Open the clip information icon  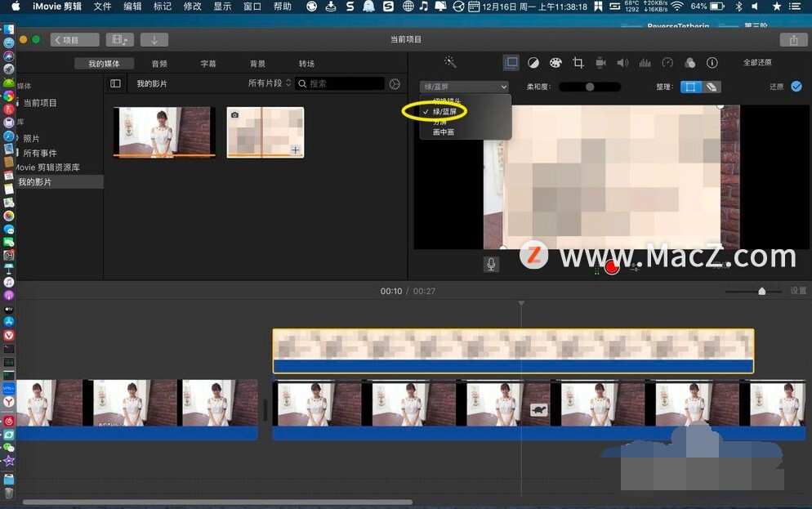tap(712, 63)
